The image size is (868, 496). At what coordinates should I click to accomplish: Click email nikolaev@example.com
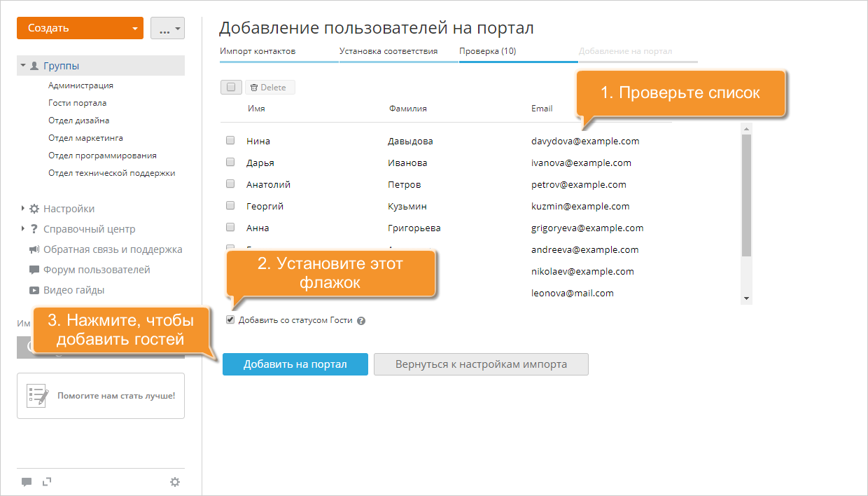pyautogui.click(x=583, y=271)
